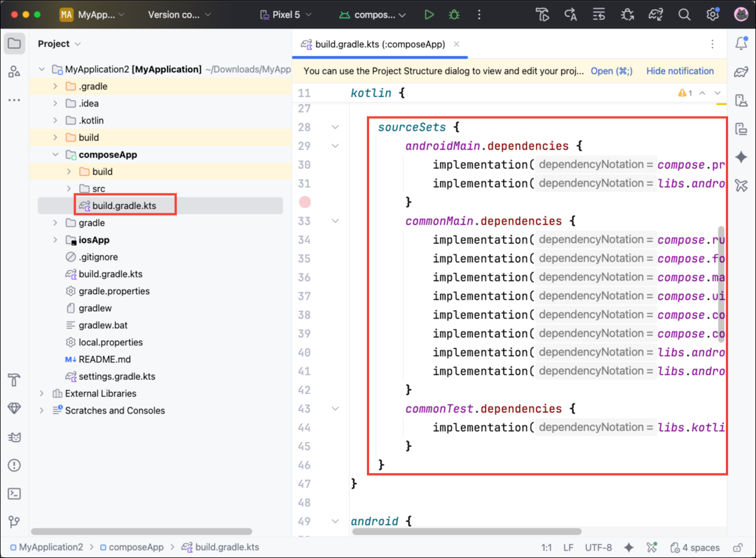
Task: Open IDE settings gear icon
Action: pyautogui.click(x=712, y=15)
